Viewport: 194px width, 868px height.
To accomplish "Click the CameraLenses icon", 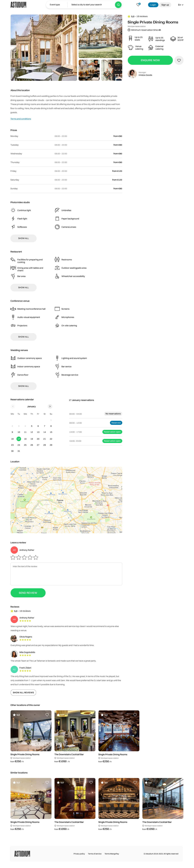I will 57,227.
